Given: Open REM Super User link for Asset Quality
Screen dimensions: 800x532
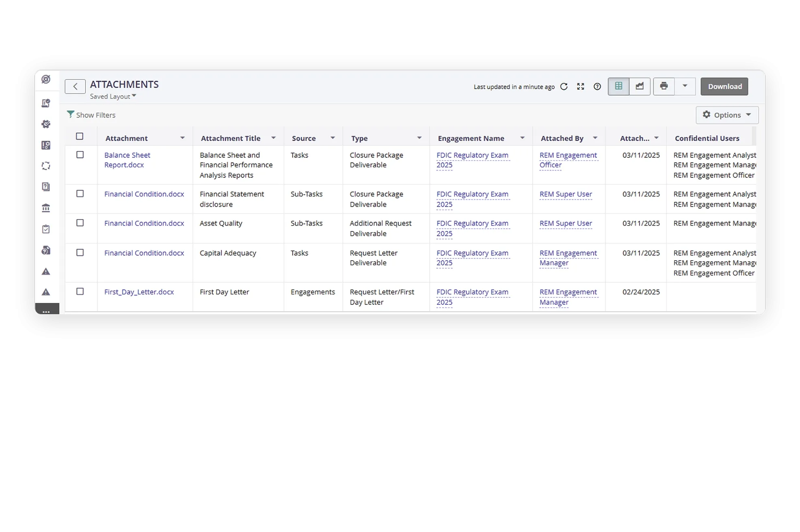Looking at the screenshot, I should click(x=565, y=223).
